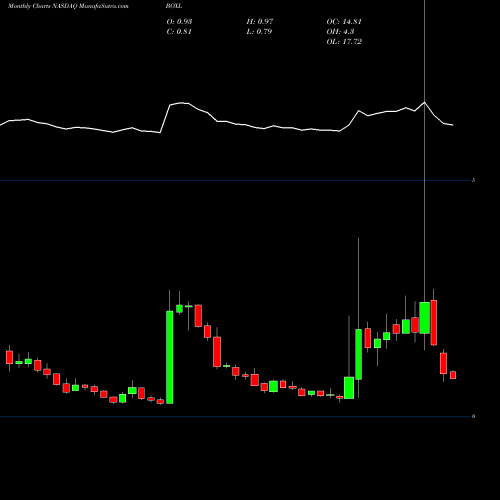Click the 'OL: 17.72' value
Screen dimensions: 500x500
[x=344, y=42]
